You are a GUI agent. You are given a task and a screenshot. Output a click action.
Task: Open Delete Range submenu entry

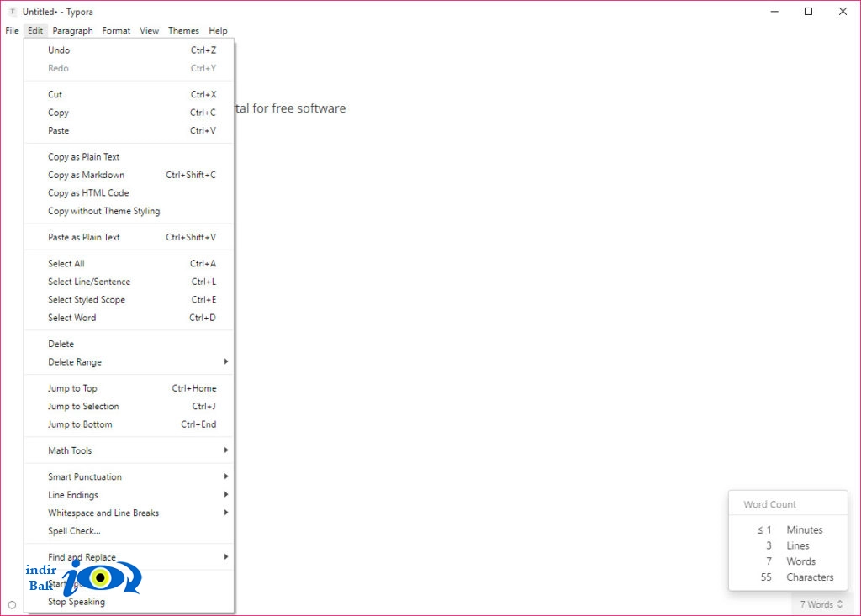pyautogui.click(x=129, y=362)
